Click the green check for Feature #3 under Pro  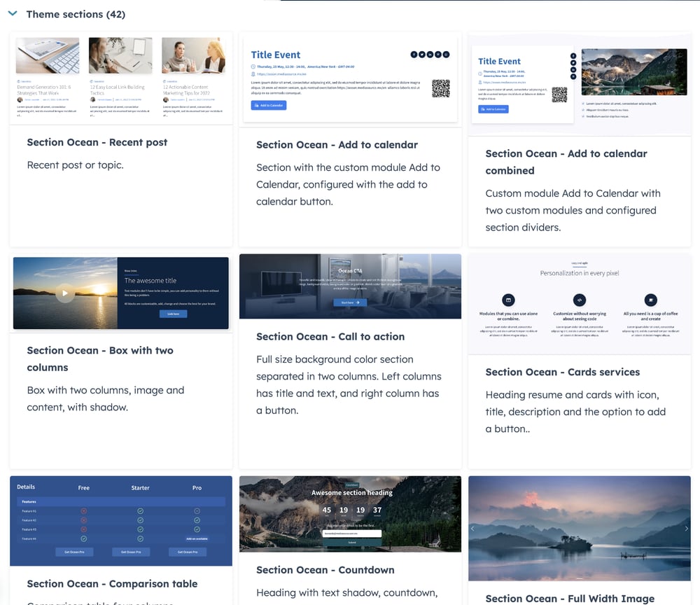click(x=197, y=529)
